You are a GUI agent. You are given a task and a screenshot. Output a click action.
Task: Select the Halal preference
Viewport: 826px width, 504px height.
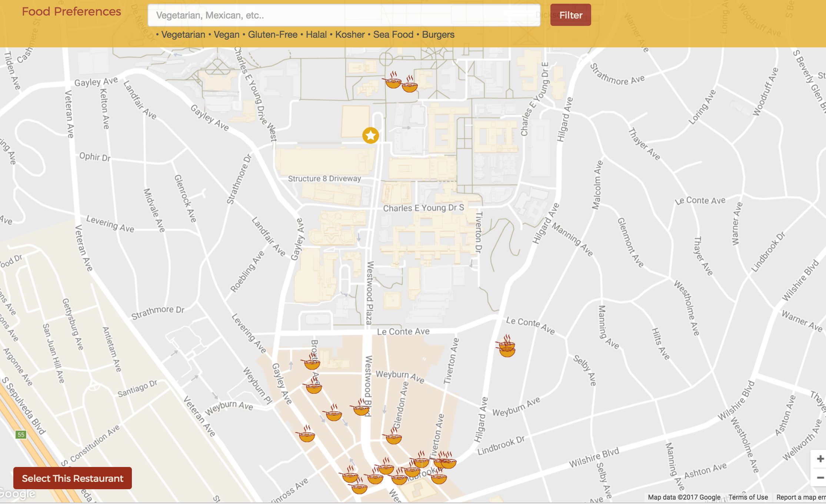(316, 35)
